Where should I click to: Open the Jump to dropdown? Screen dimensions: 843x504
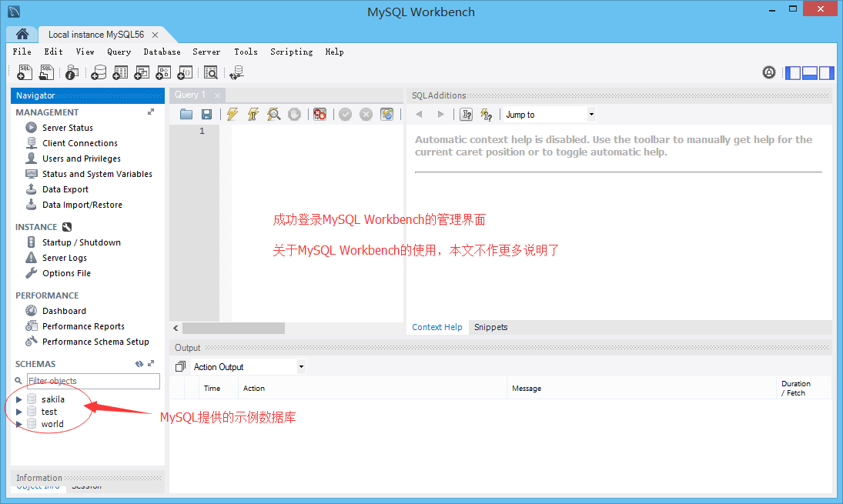pyautogui.click(x=590, y=114)
